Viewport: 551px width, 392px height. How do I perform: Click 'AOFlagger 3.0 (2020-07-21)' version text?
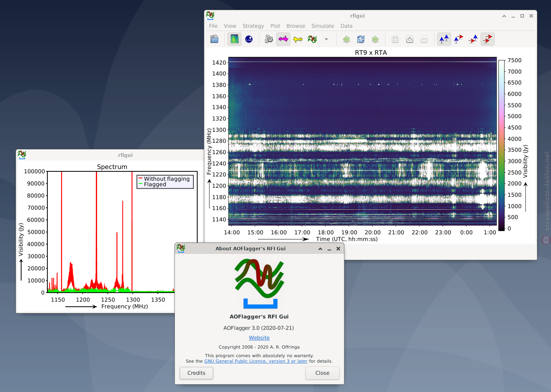coord(259,328)
